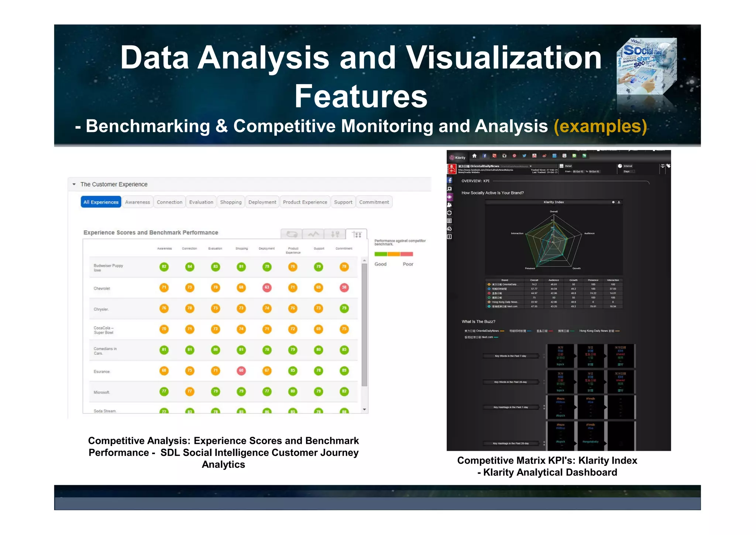The height and width of the screenshot is (535, 756).
Task: Select the Pinterest icon in top toolbar
Action: pos(514,156)
